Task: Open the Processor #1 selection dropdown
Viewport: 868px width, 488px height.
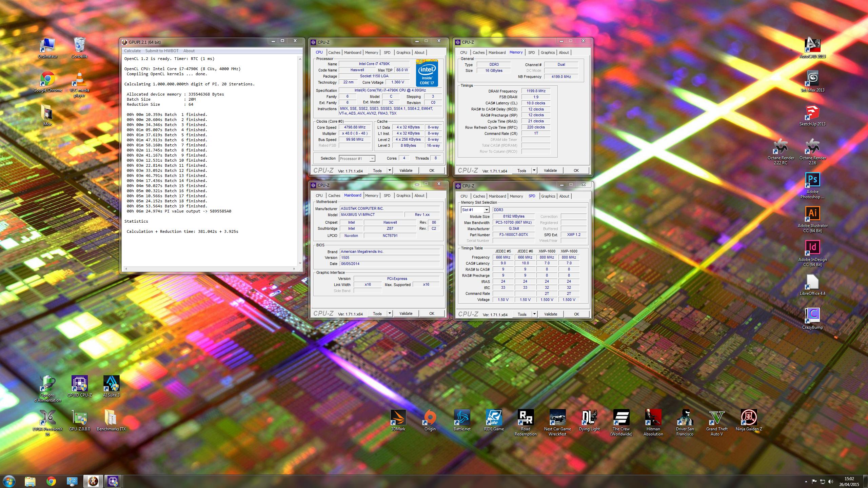Action: [x=357, y=159]
